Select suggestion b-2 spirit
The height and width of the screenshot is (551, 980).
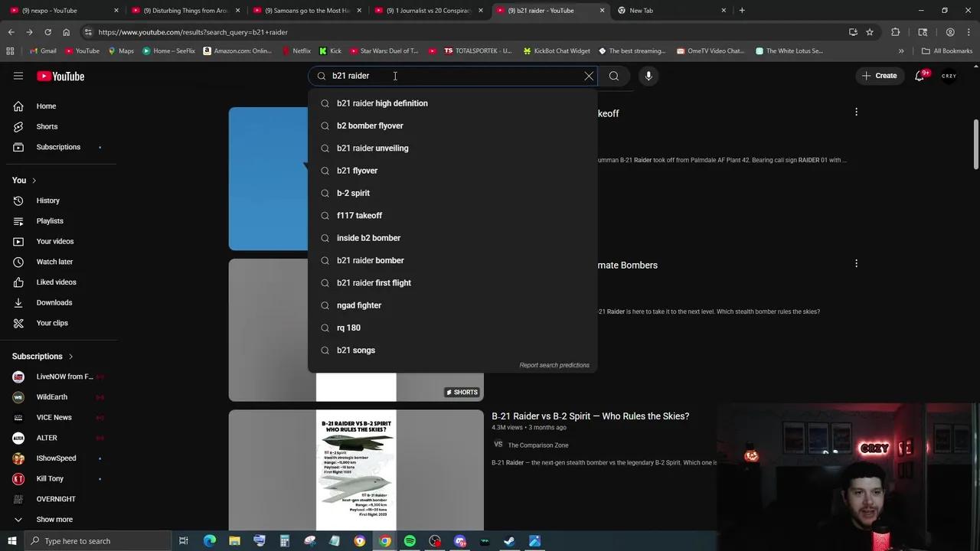coord(452,193)
